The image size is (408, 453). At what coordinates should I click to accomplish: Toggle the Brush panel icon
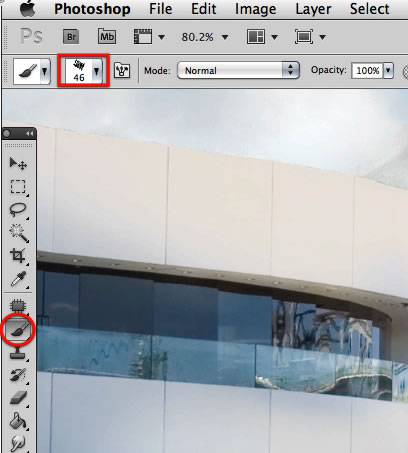pos(122,71)
